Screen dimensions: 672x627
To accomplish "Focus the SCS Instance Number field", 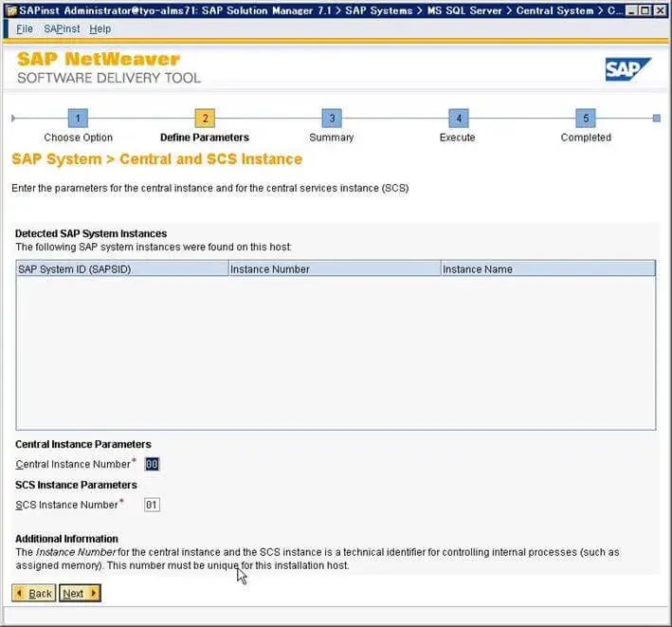I will [153, 505].
